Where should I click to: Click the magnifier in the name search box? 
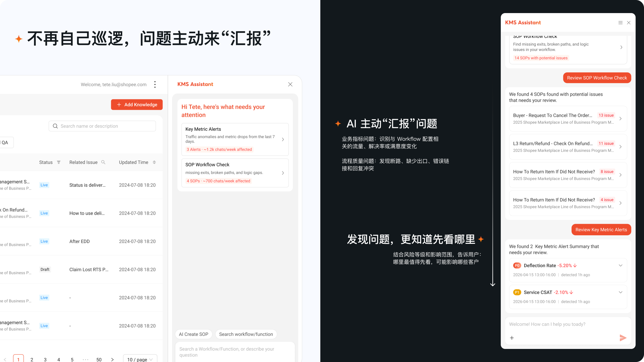click(55, 126)
